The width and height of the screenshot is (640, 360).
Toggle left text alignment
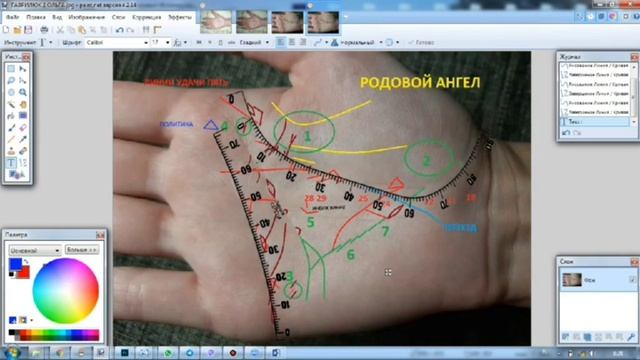click(281, 42)
